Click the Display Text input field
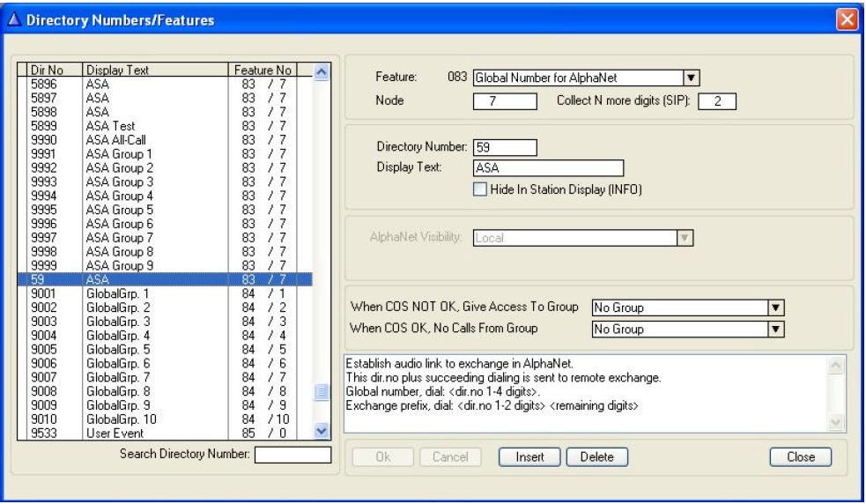This screenshot has width=866, height=504. coord(548,167)
